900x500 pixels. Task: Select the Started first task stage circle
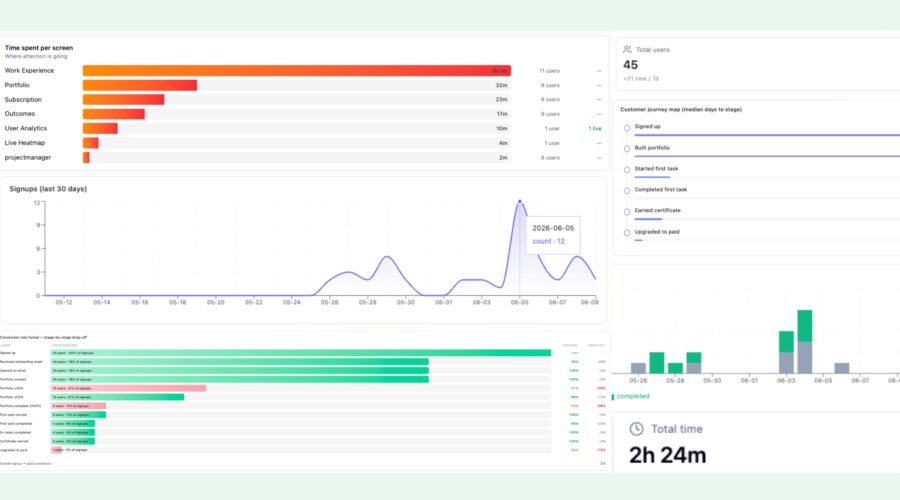[627, 170]
